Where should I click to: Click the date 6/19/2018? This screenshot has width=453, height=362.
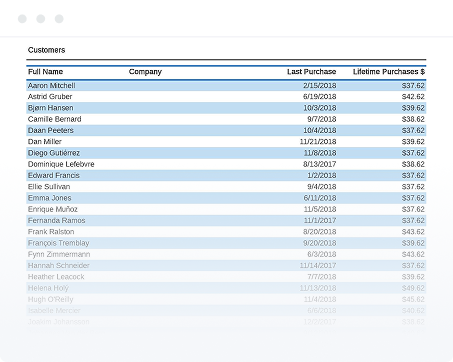(320, 97)
